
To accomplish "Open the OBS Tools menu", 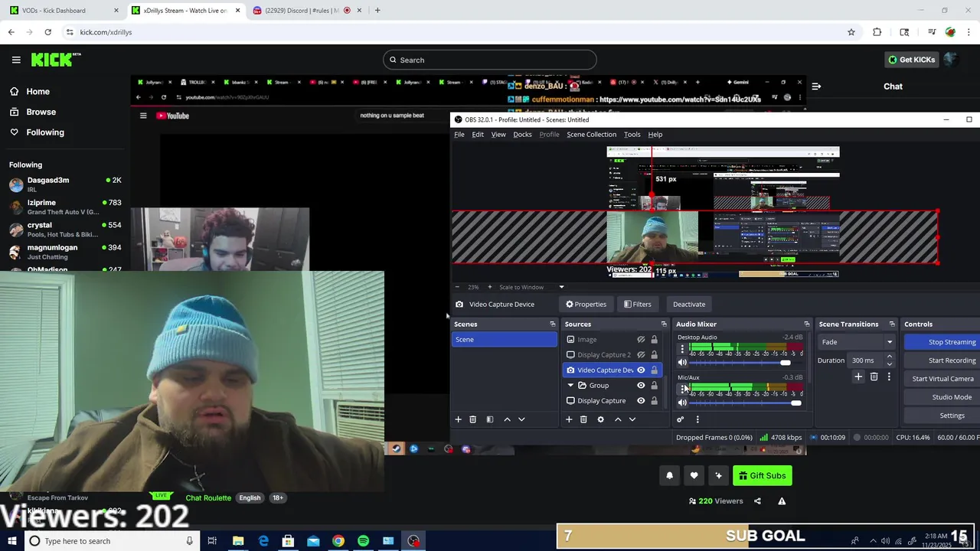I will click(x=632, y=135).
